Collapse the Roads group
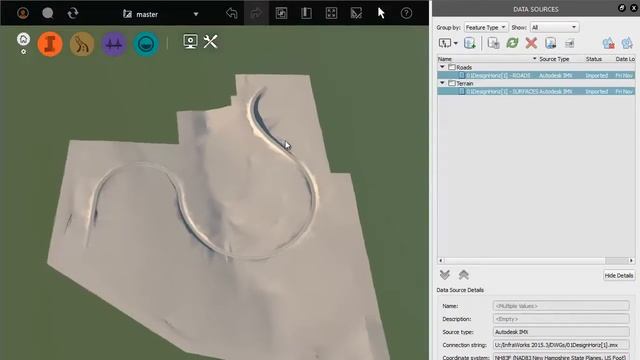This screenshot has width=640, height=360. (442, 67)
